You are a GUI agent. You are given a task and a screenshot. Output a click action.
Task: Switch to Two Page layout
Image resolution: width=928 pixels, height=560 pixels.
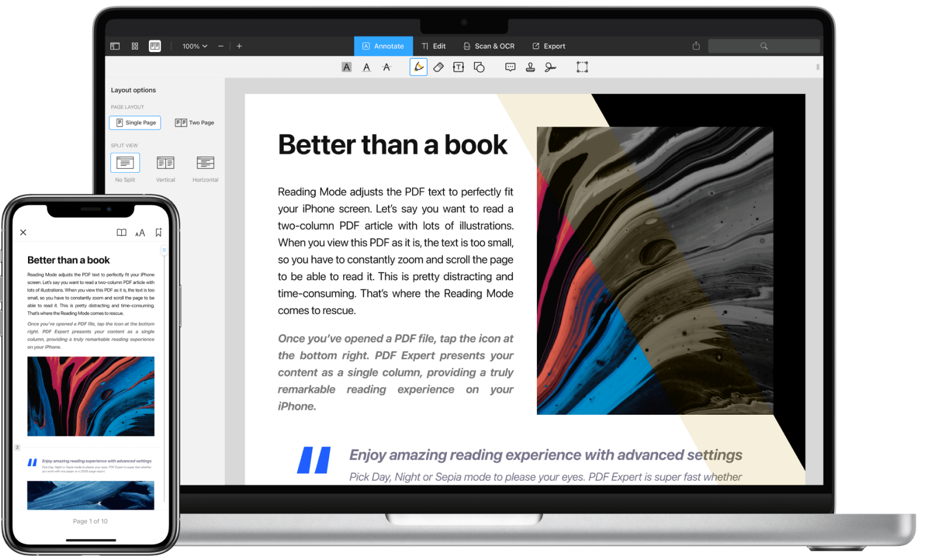195,123
